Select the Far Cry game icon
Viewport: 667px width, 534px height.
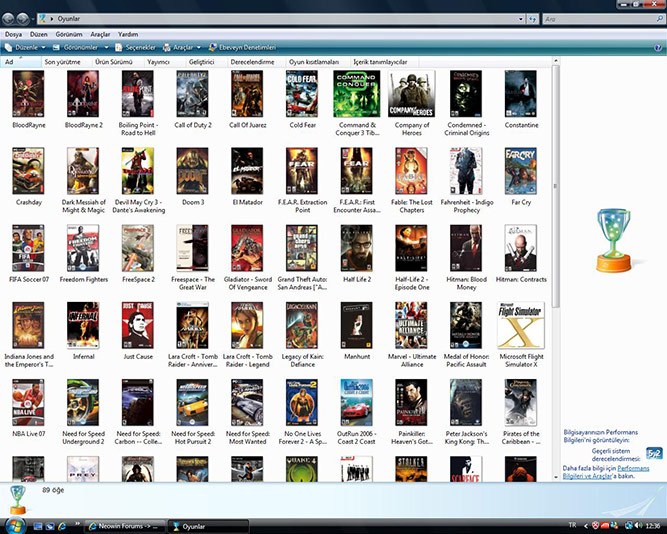coord(521,171)
